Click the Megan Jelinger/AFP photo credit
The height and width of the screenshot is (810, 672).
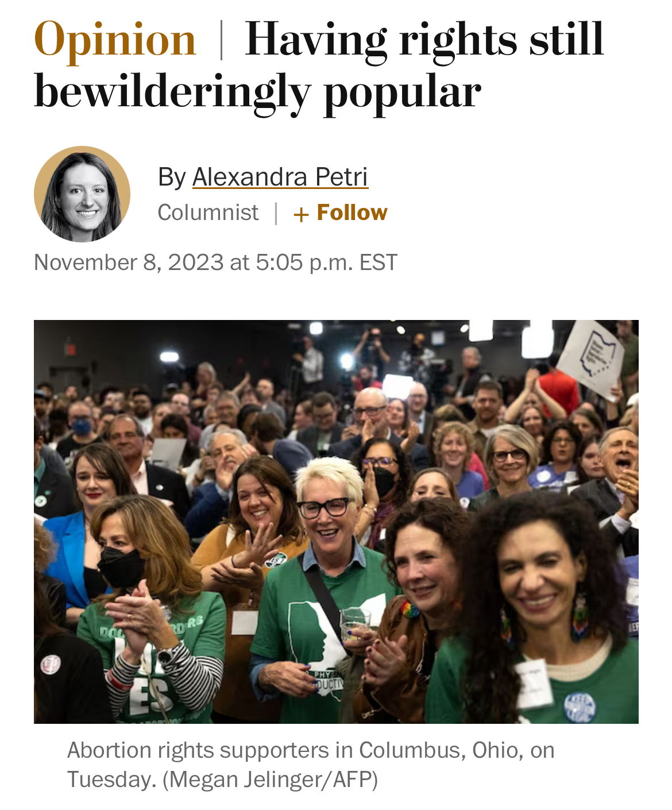click(270, 780)
